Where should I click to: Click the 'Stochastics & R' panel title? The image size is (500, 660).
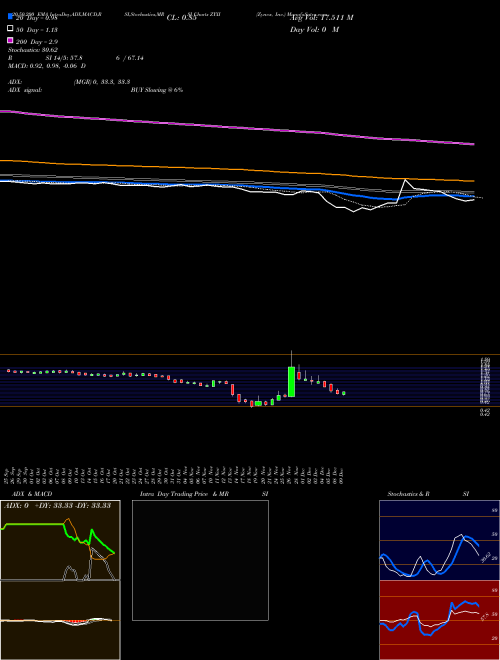pyautogui.click(x=408, y=494)
